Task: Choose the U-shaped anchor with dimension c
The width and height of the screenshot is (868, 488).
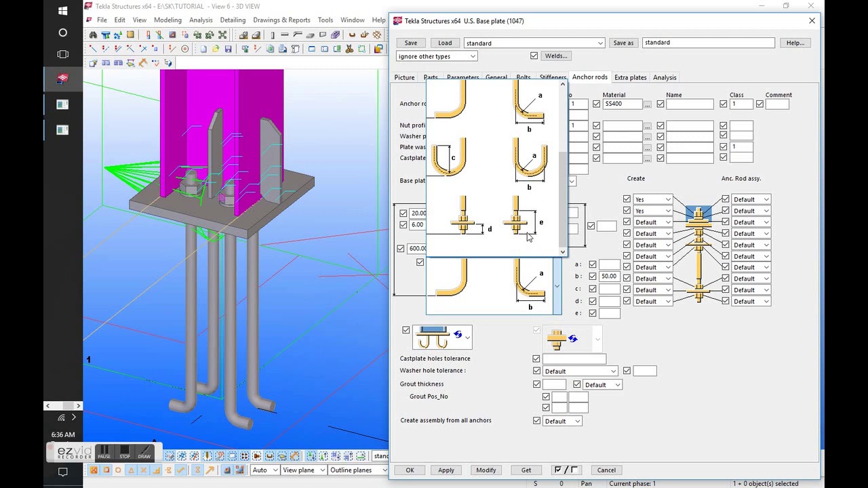Action: (x=449, y=158)
